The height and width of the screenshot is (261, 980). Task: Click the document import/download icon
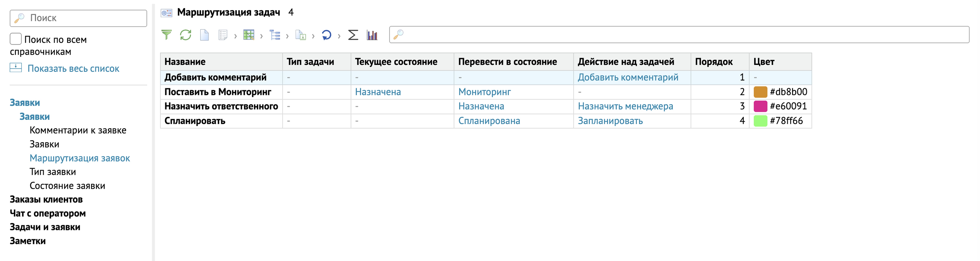pos(301,35)
